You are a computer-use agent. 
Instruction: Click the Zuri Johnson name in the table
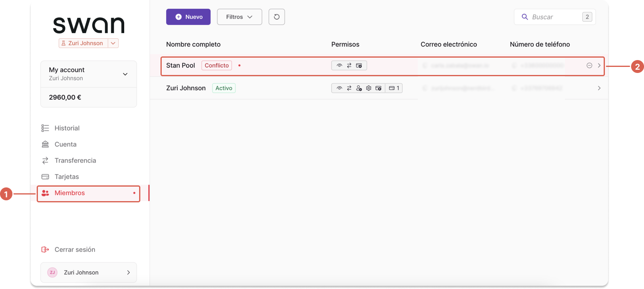coord(186,88)
